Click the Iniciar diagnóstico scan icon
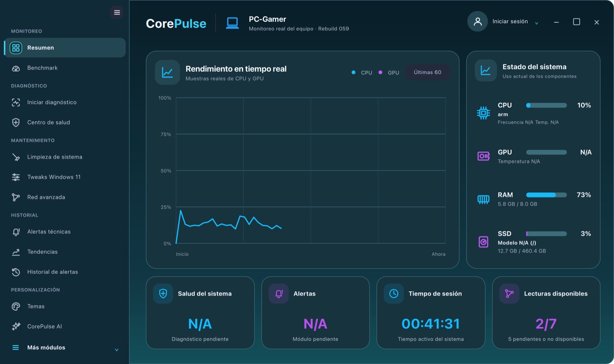The height and width of the screenshot is (364, 614). [16, 102]
